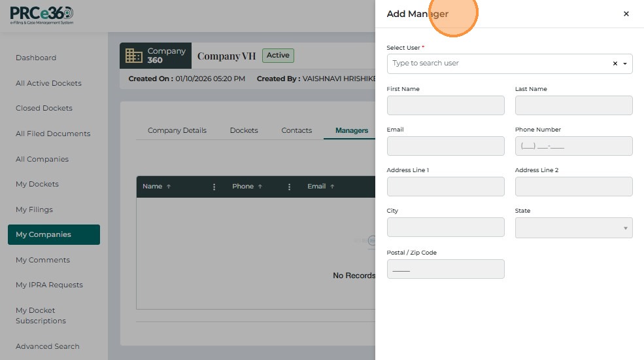
Task: Click the PRCe360 logo
Action: [x=41, y=15]
